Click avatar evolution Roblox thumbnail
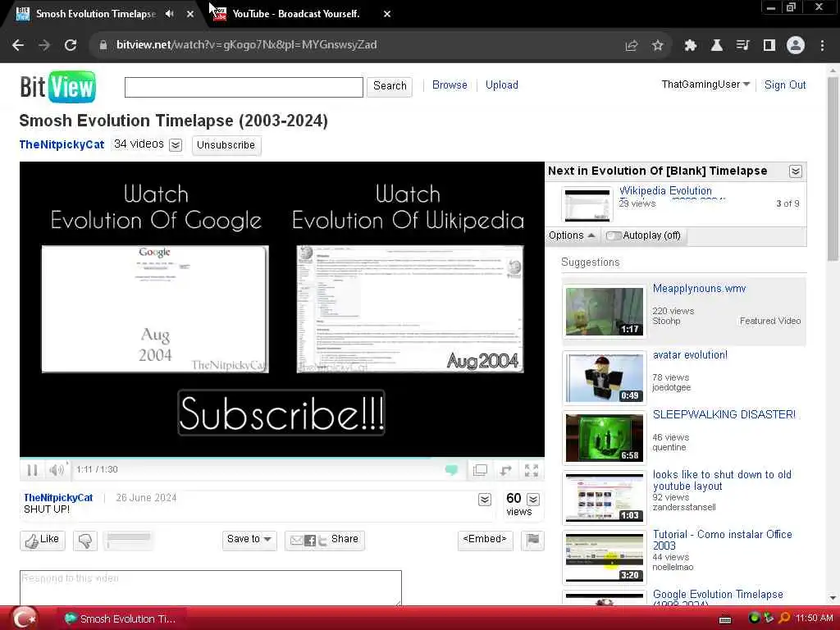Screen dimensions: 840x630 [x=605, y=377]
